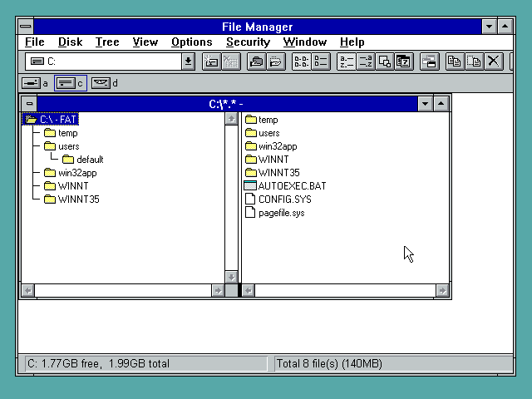
Task: Open the drive selection dropdown arrow
Action: click(189, 62)
